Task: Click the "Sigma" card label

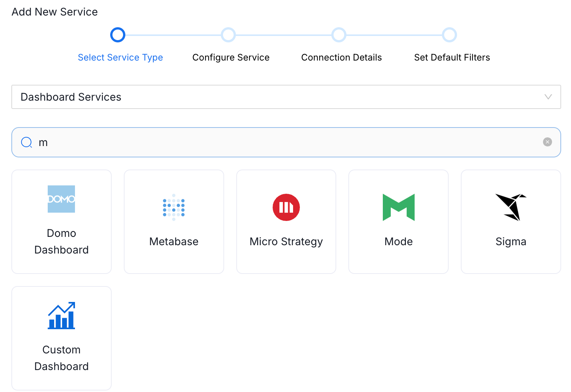Action: (x=511, y=242)
